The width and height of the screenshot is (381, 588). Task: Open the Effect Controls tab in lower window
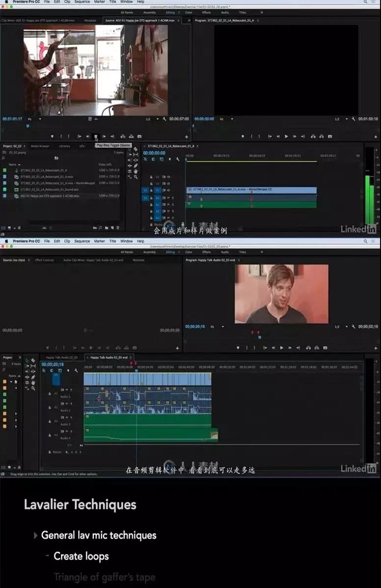(x=44, y=260)
